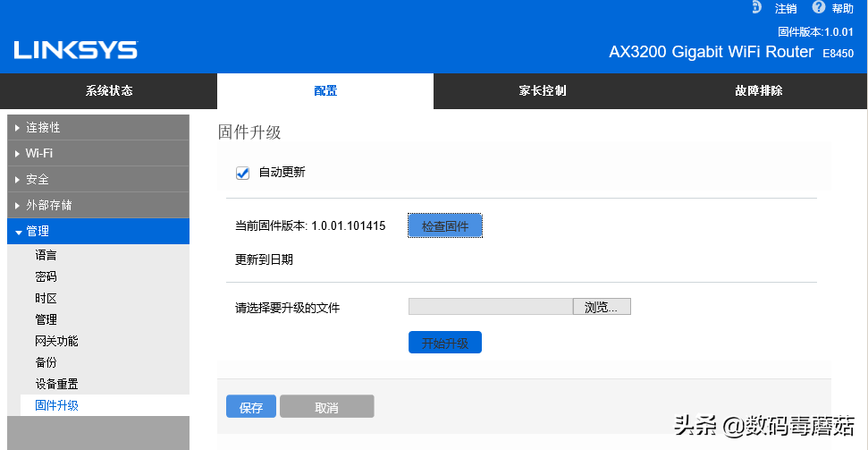This screenshot has width=868, height=450.
Task: Go to the 故障排除 tab
Action: click(x=760, y=91)
